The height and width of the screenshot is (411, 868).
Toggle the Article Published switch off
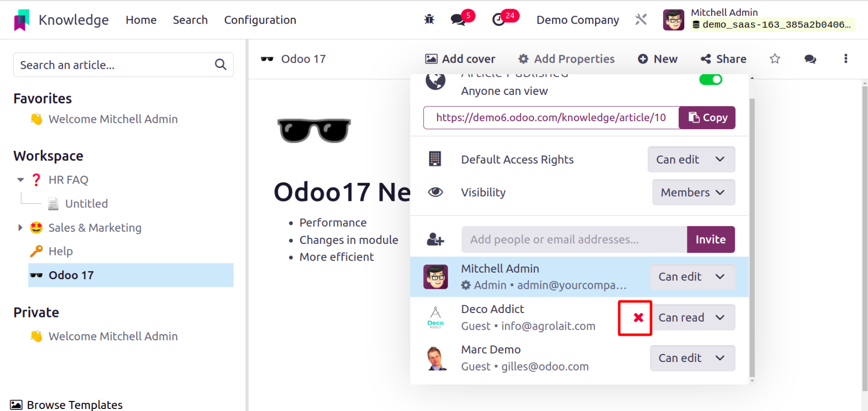[x=711, y=79]
